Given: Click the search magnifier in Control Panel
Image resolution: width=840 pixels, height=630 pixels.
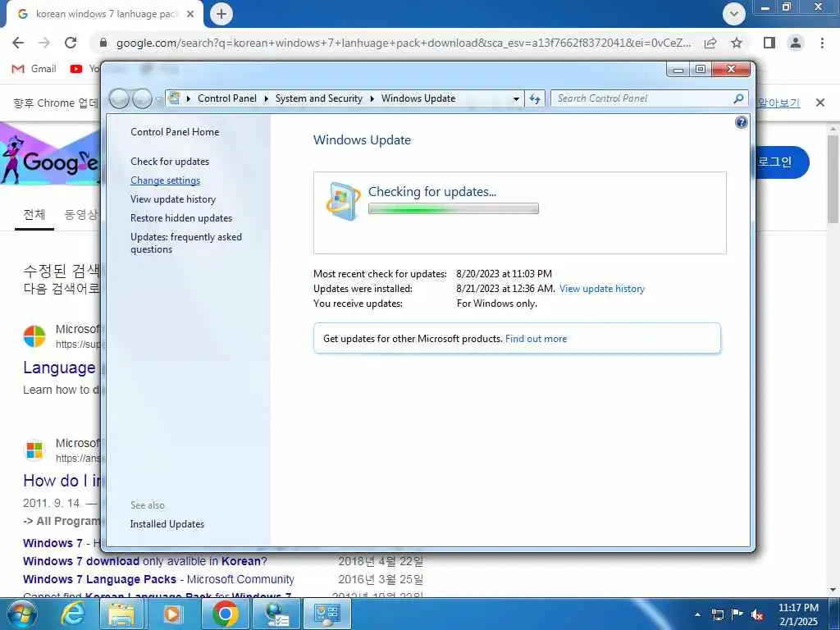Looking at the screenshot, I should (738, 98).
